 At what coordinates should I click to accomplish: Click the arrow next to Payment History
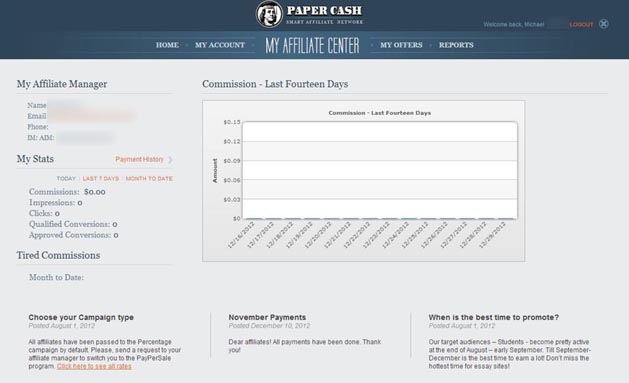click(170, 160)
